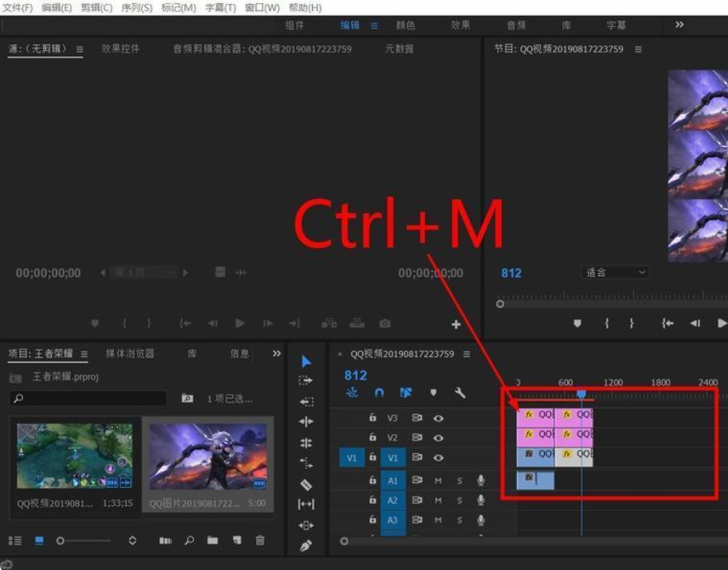The width and height of the screenshot is (728, 570).
Task: Solo audio track A2
Action: tap(460, 500)
